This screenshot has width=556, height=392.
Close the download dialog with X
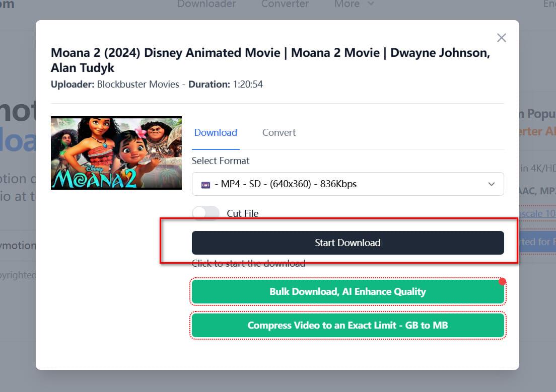[x=502, y=38]
